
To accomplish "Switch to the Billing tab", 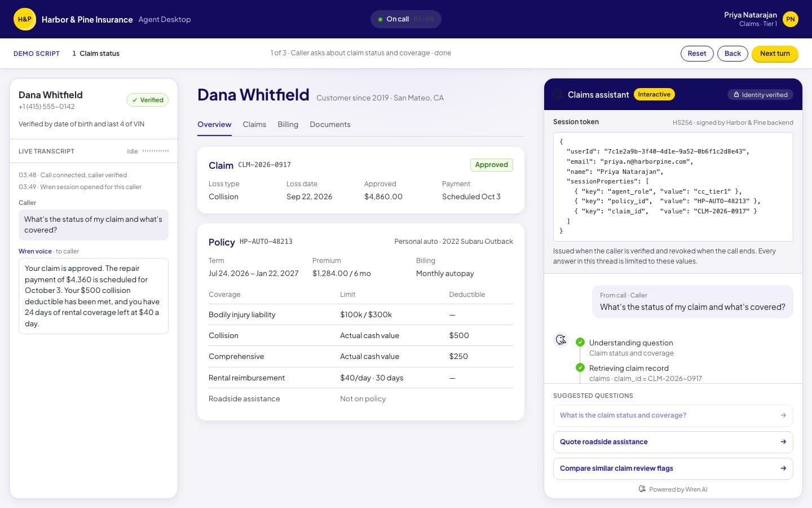I will pyautogui.click(x=288, y=125).
